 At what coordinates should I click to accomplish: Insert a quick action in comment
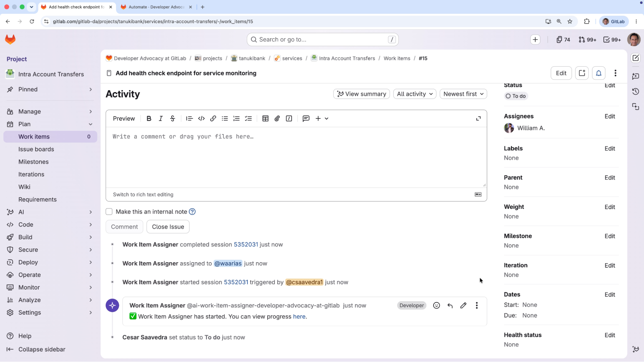tap(289, 119)
